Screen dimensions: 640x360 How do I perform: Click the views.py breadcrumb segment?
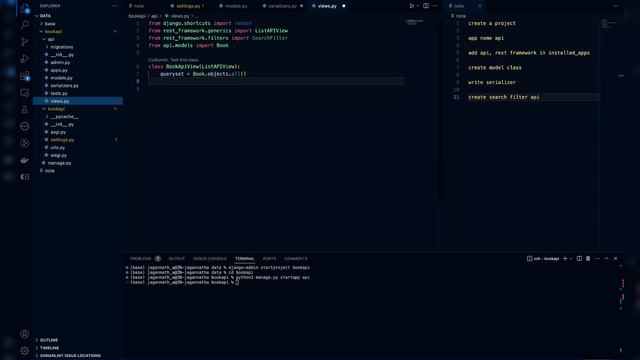click(180, 16)
